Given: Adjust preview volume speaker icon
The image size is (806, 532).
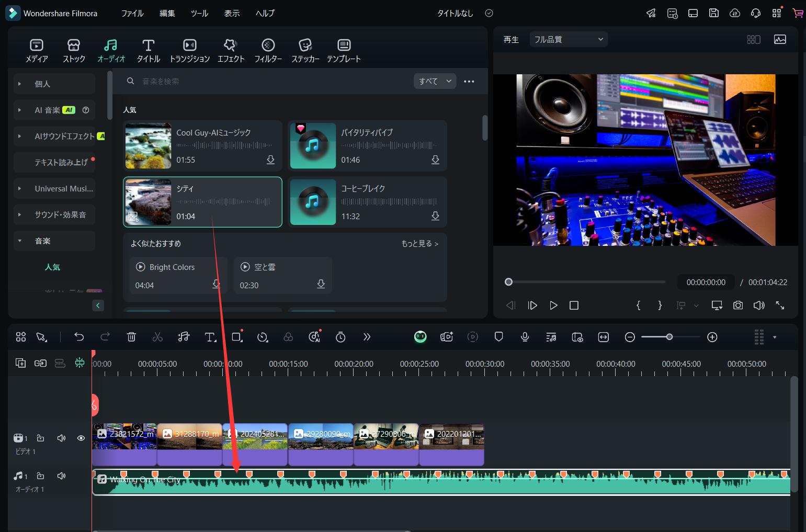Looking at the screenshot, I should pos(759,305).
